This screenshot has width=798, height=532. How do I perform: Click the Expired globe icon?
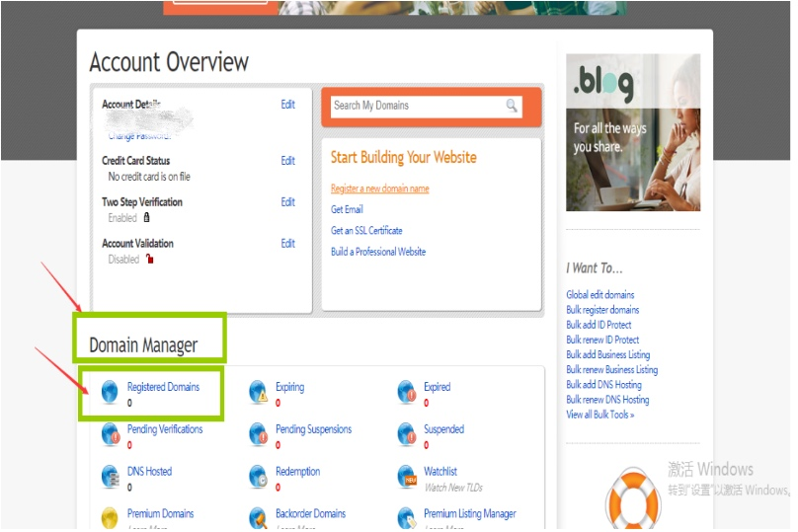(x=407, y=392)
